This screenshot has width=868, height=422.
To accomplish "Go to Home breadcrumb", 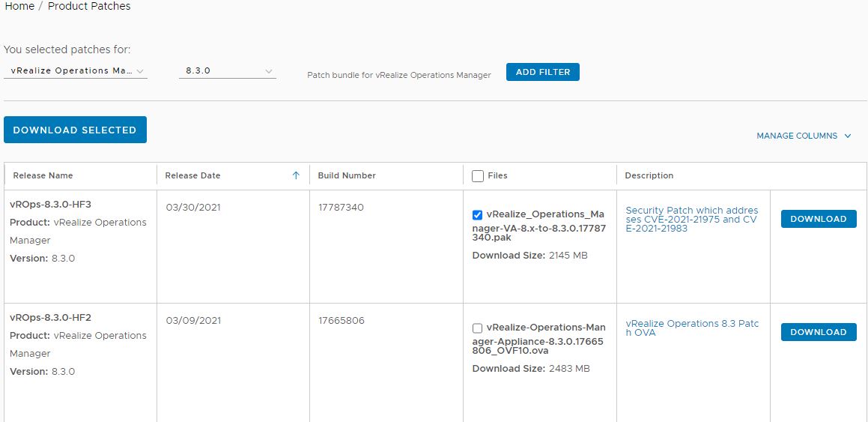I will click(19, 7).
